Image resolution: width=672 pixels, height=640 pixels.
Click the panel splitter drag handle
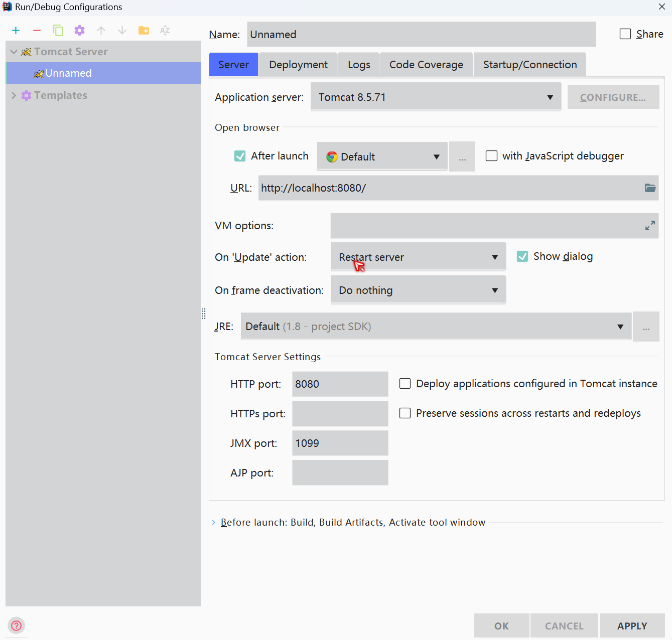[204, 314]
